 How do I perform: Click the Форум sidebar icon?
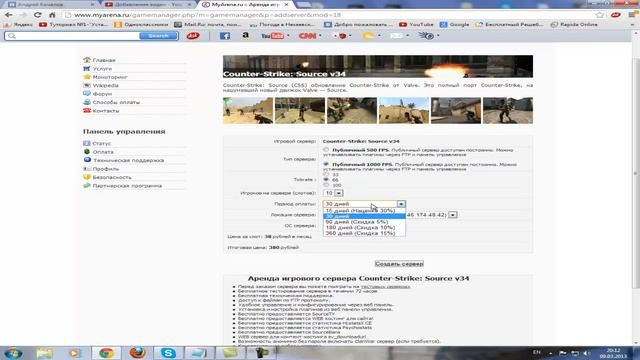point(87,93)
